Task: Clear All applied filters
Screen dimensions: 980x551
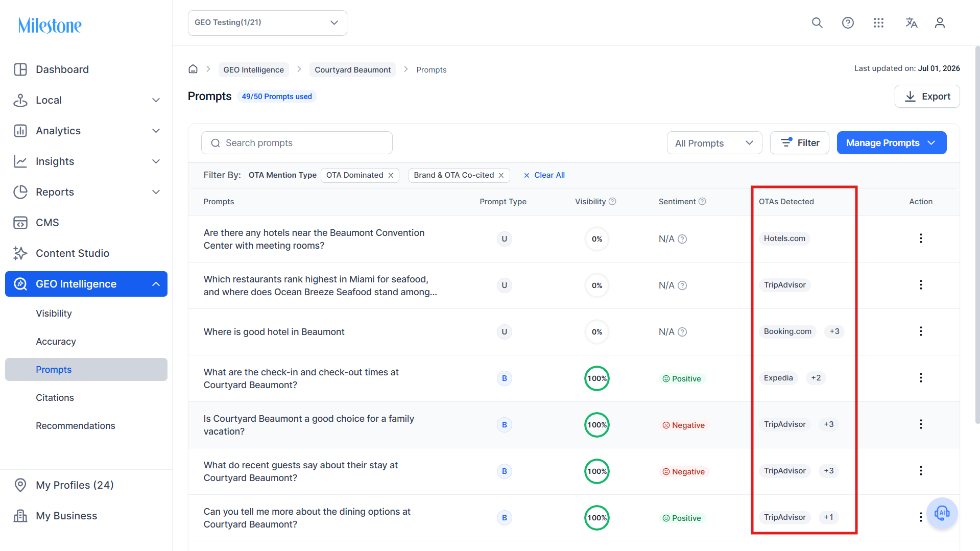Action: tap(544, 175)
